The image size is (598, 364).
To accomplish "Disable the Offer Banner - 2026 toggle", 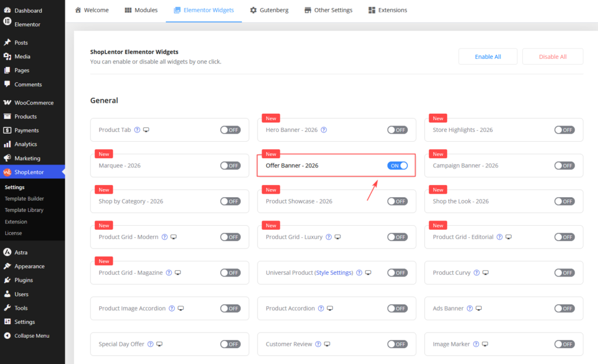I will point(397,166).
